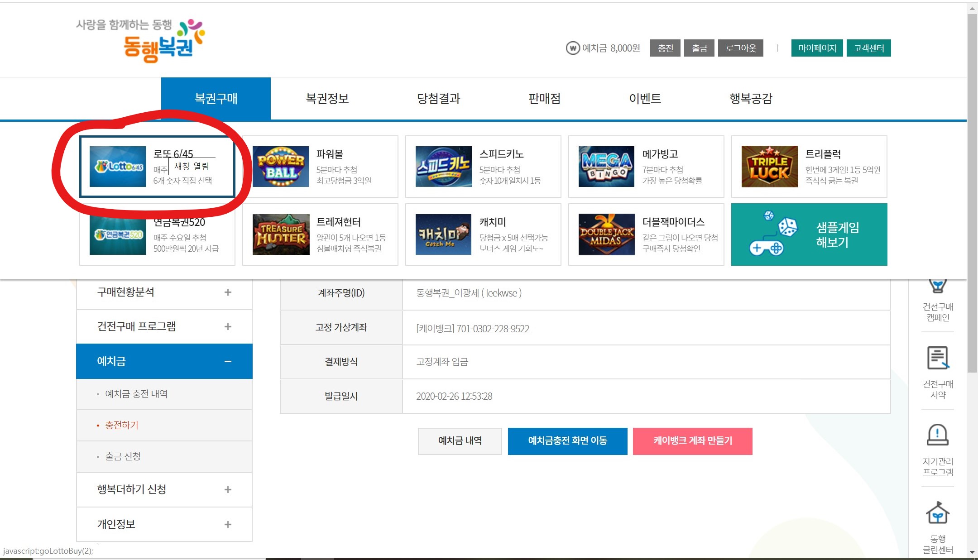The width and height of the screenshot is (978, 560).
Task: Click the 예치금충전 화면 이동 button
Action: pos(567,441)
